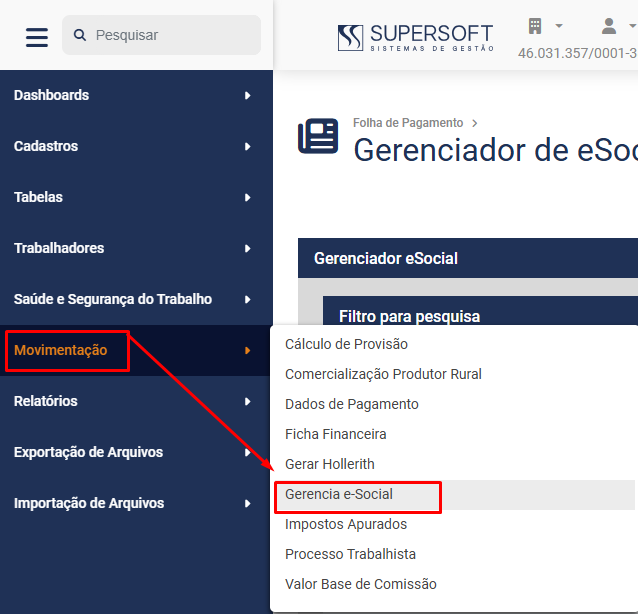Image resolution: width=638 pixels, height=614 pixels.
Task: Select Dados de Pagamento
Action: [x=452, y=404]
